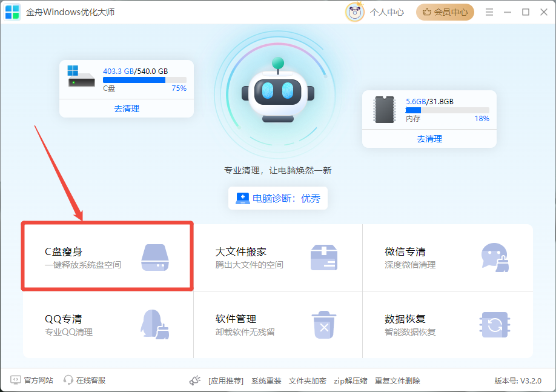Click the megaphone icon in the footer
This screenshot has height=392, width=556.
pyautogui.click(x=194, y=380)
